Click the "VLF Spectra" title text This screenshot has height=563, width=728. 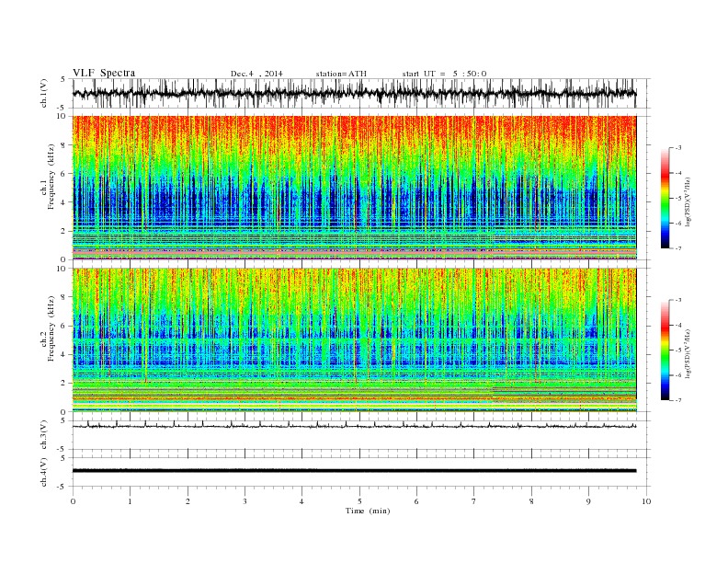(104, 73)
